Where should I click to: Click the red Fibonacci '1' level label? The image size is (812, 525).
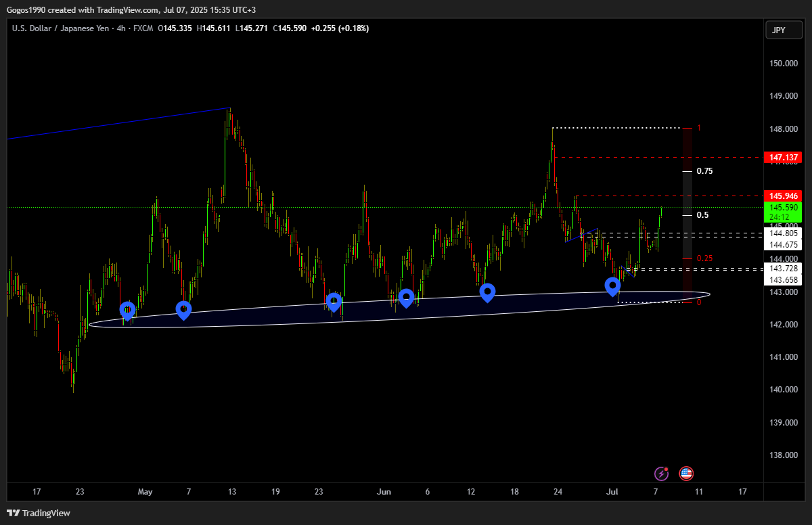(699, 128)
